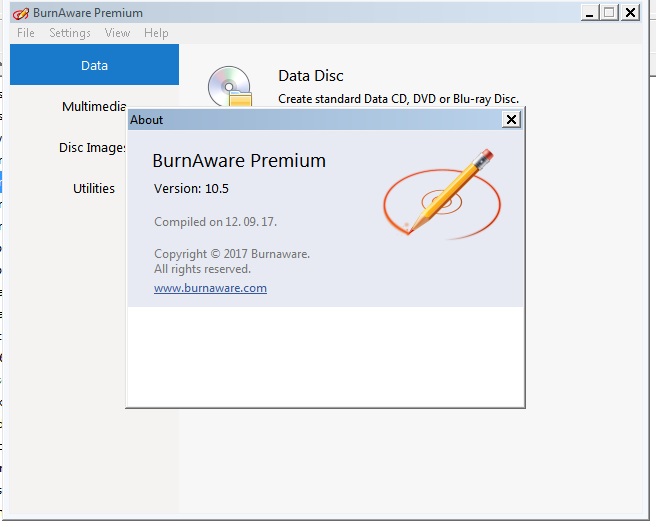656x527 pixels.
Task: Close the BurnAware Premium main window
Action: pyautogui.click(x=630, y=13)
